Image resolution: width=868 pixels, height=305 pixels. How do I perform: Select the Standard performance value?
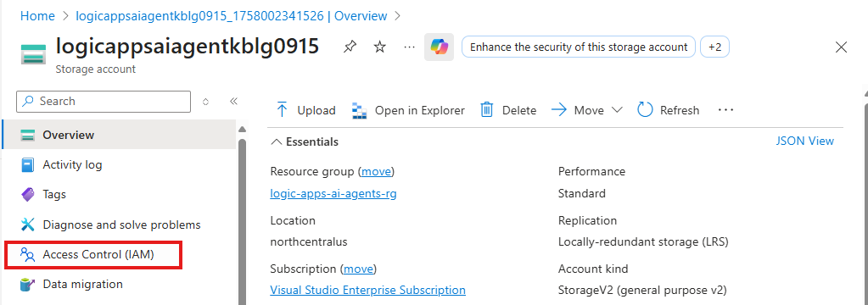[x=582, y=193]
